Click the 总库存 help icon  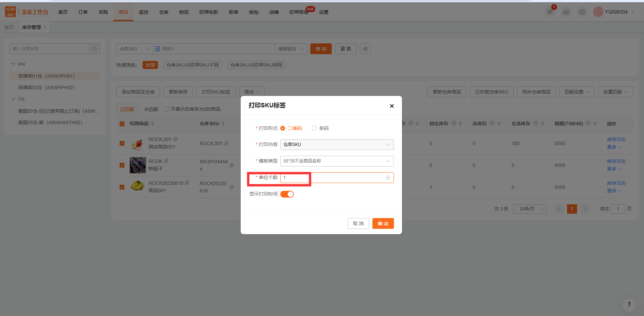pos(492,123)
